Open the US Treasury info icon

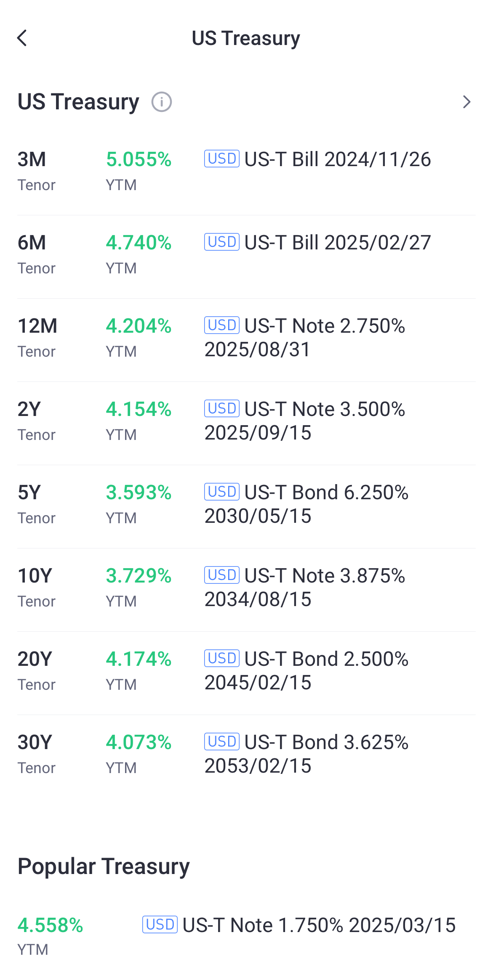pos(162,102)
